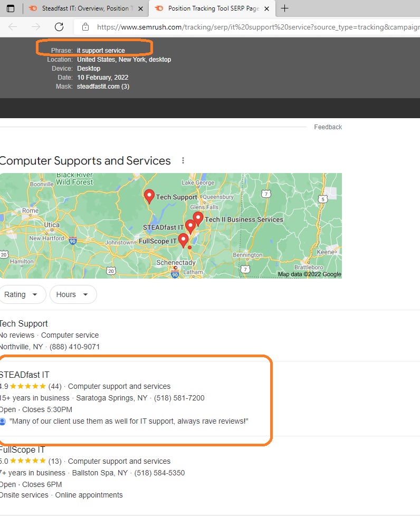Reload the page with refresh icon
The width and height of the screenshot is (420, 516).
pyautogui.click(x=59, y=27)
